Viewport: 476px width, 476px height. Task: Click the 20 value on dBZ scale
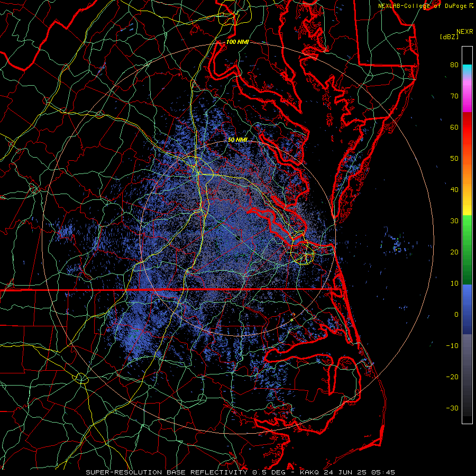(x=454, y=252)
